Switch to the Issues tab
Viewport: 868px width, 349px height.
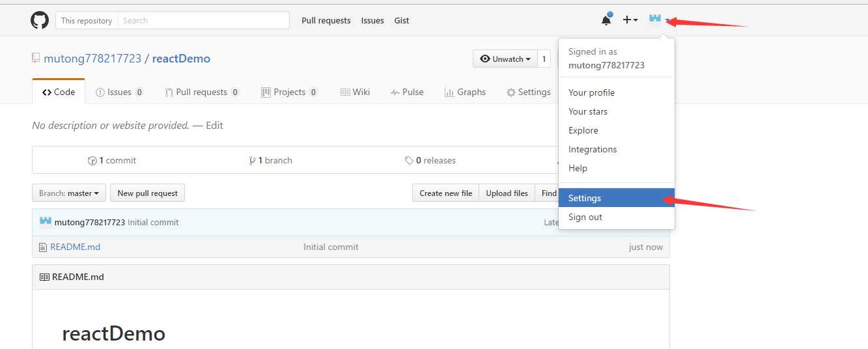click(x=119, y=92)
